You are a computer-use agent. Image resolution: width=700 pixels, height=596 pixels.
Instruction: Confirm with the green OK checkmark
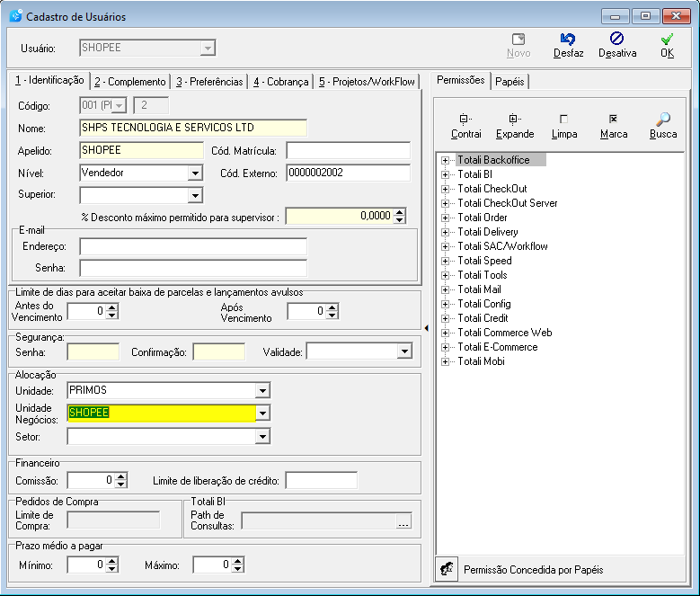pyautogui.click(x=667, y=40)
